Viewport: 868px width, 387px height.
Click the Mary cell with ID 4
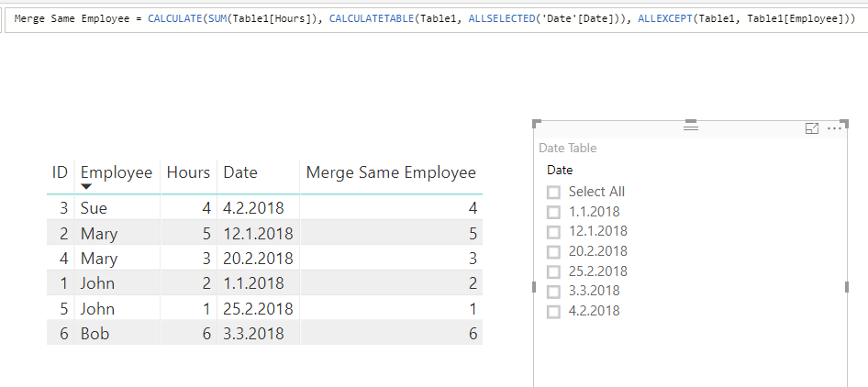(99, 259)
